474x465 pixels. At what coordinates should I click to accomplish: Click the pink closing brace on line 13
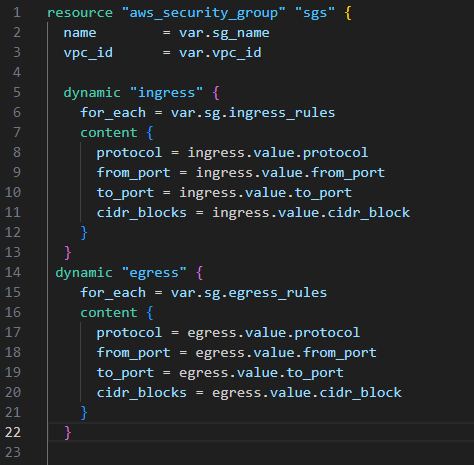[x=68, y=253]
